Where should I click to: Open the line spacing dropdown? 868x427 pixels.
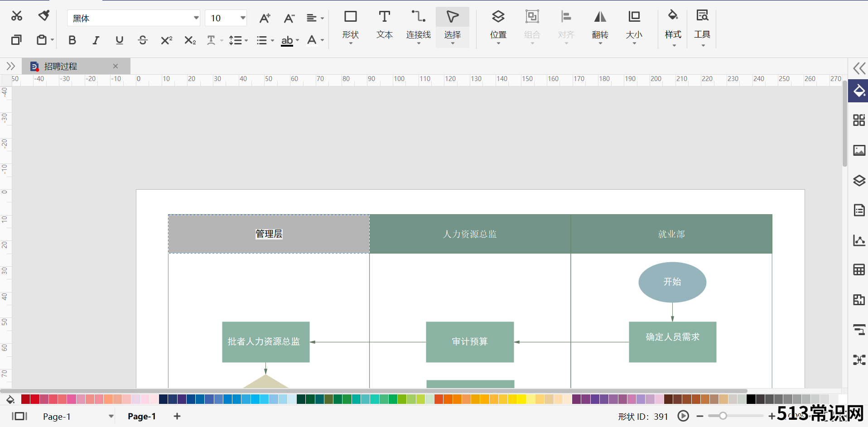[x=238, y=40]
